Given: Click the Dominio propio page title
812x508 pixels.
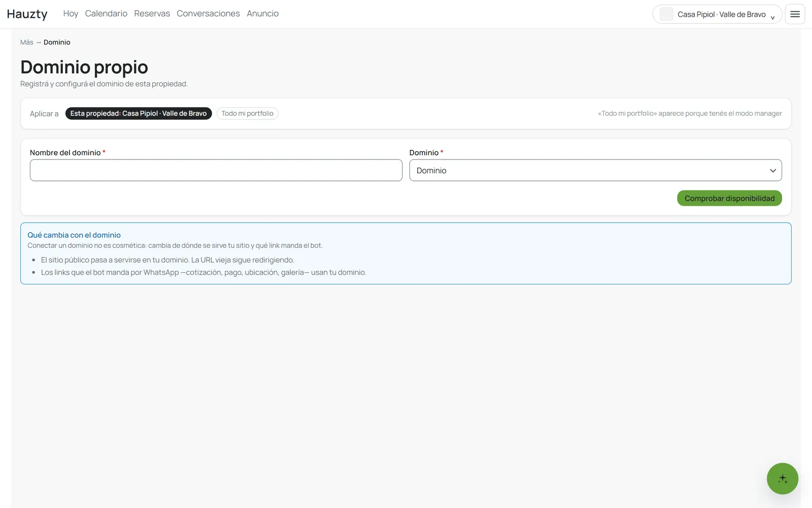Looking at the screenshot, I should coord(84,67).
